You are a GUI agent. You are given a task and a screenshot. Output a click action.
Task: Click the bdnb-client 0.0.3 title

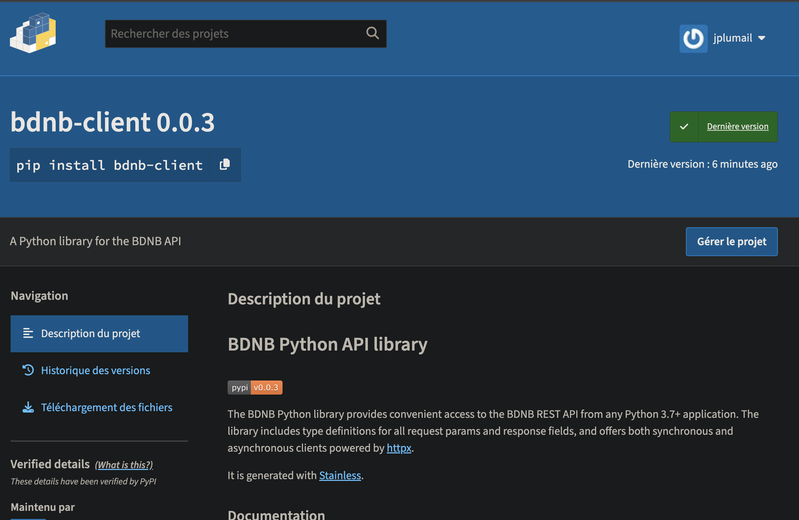113,122
